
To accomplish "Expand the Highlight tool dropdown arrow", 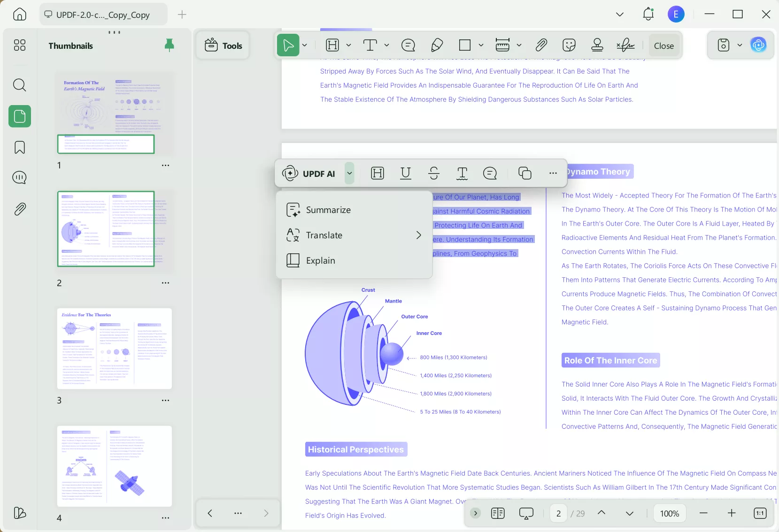I will 349,46.
